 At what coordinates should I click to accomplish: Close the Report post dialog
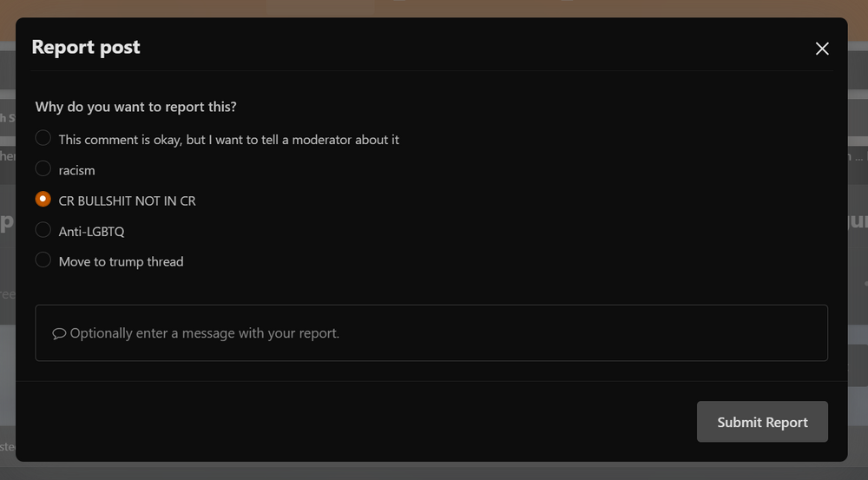tap(822, 49)
